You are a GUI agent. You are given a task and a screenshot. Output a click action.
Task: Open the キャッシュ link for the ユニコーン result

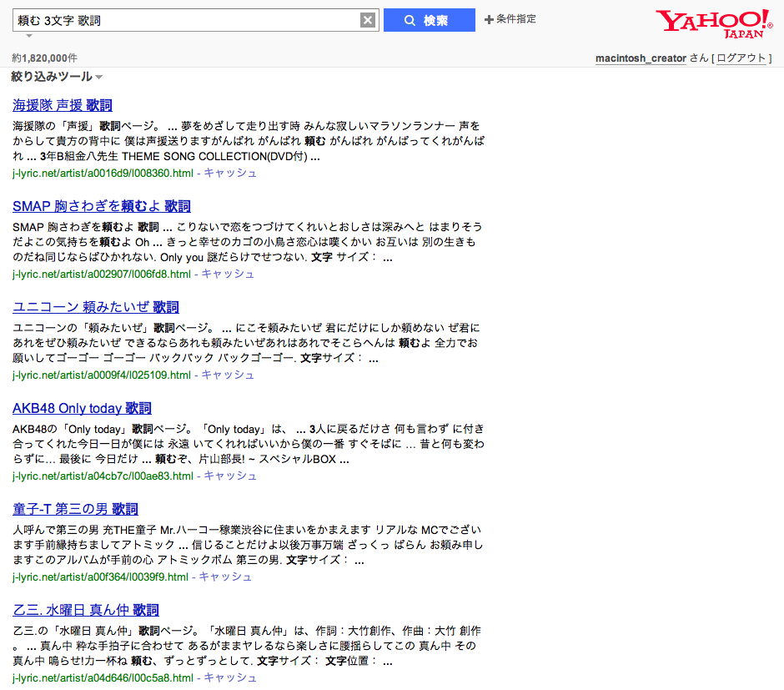click(228, 375)
